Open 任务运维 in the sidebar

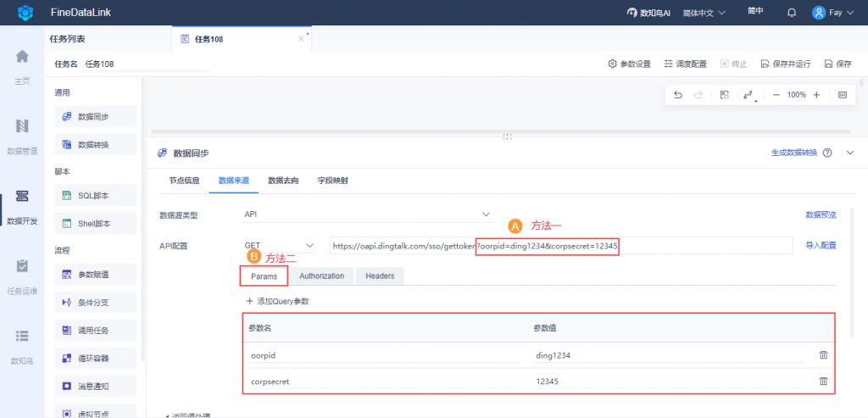[22, 276]
